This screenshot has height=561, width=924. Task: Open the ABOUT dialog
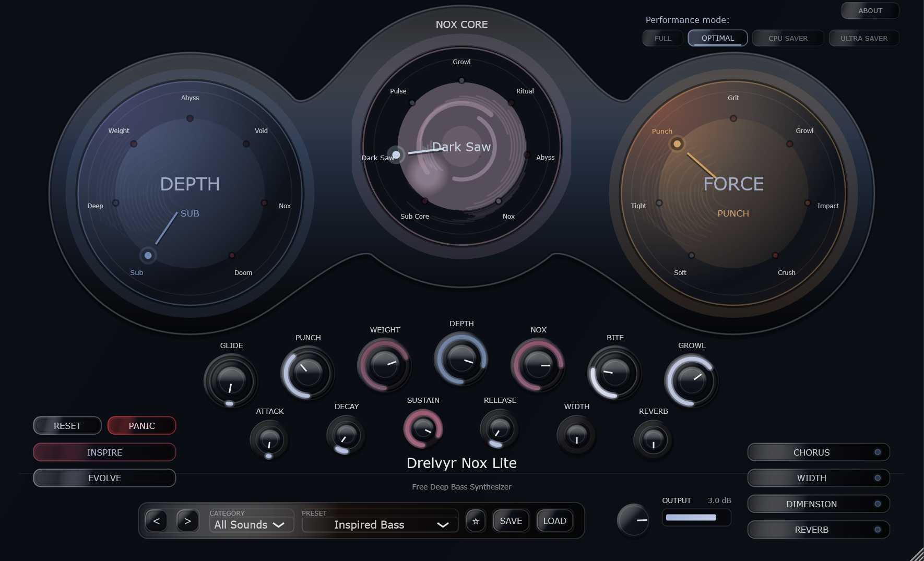pos(870,10)
